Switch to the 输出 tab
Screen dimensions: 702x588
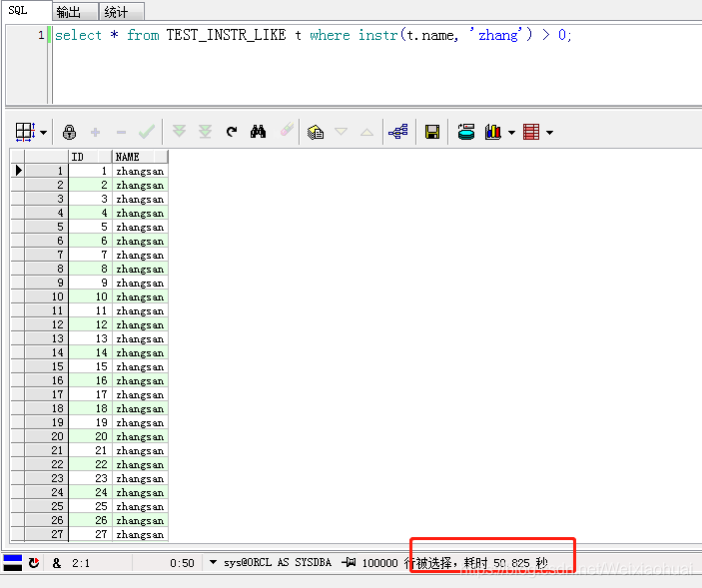[x=69, y=12]
